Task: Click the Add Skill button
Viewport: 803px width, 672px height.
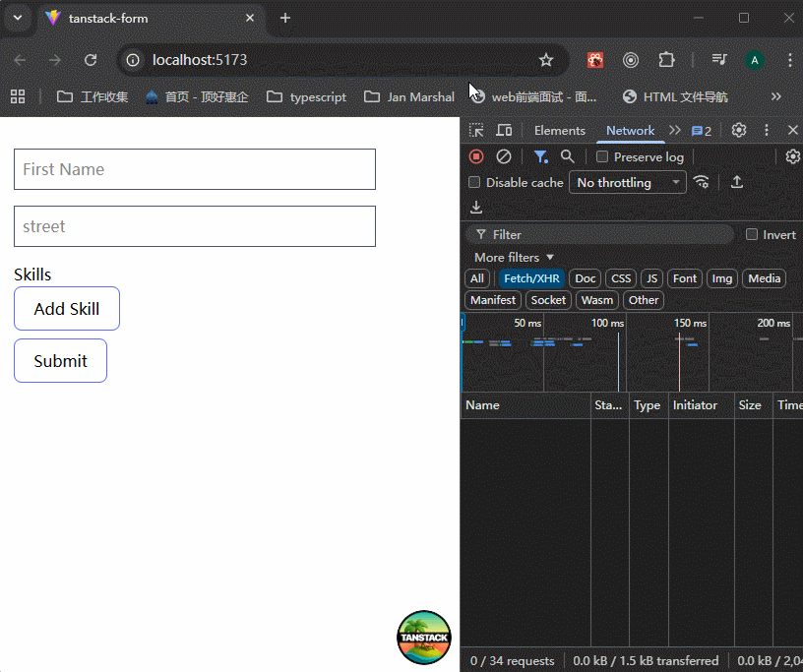Action: pyautogui.click(x=67, y=309)
